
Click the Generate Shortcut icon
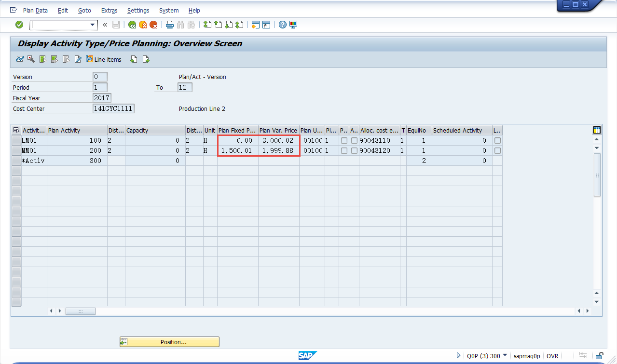point(266,25)
